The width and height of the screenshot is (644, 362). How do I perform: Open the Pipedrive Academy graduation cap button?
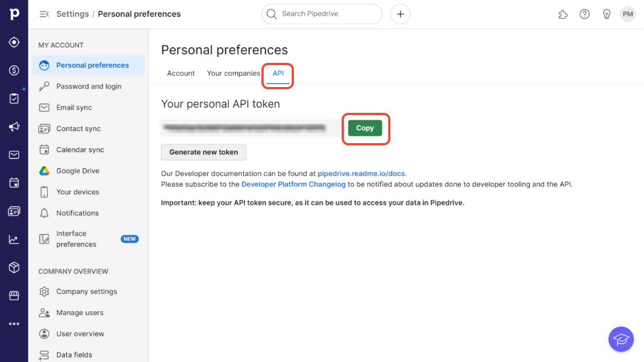coord(621,340)
